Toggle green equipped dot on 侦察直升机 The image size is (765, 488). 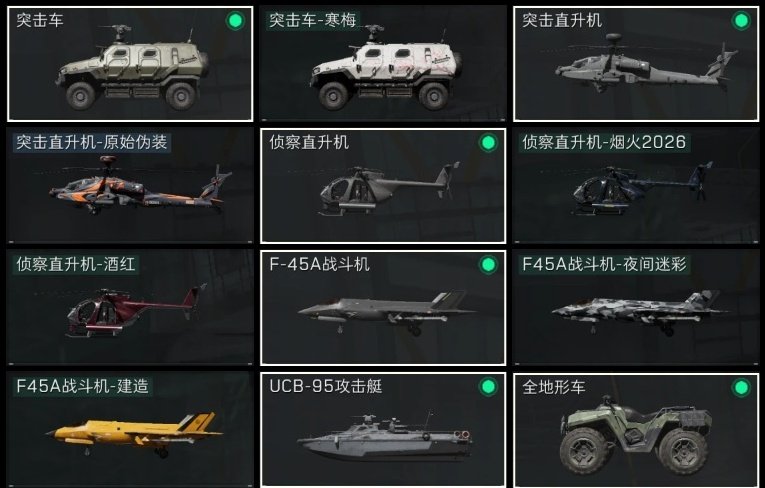pos(488,142)
